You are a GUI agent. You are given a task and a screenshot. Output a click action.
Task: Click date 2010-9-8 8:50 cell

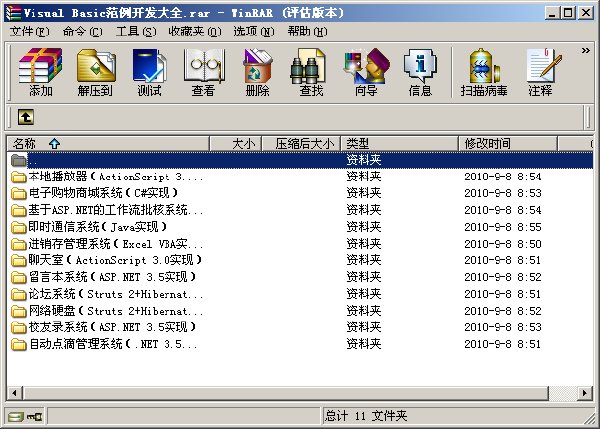click(503, 244)
